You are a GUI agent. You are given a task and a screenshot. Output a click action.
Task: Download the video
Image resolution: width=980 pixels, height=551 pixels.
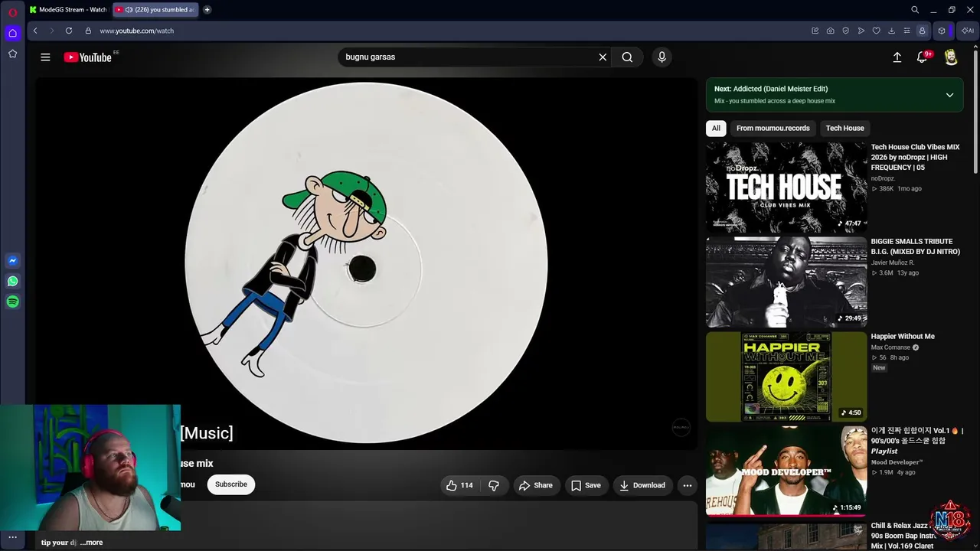coord(642,485)
